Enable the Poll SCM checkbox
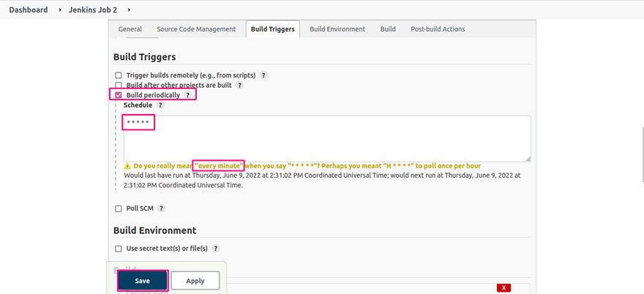 tap(119, 208)
